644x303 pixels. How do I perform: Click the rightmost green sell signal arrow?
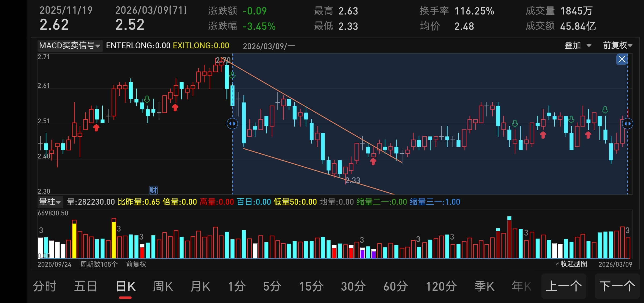[x=605, y=110]
